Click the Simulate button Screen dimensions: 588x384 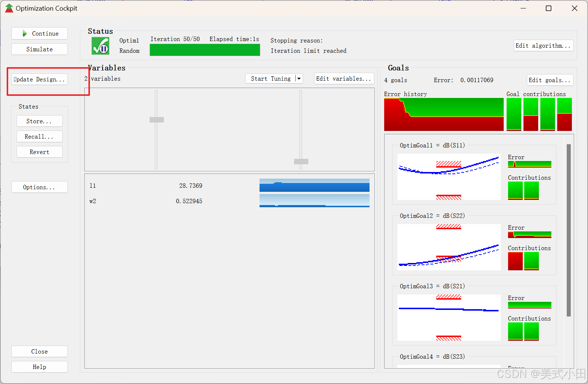(x=40, y=49)
